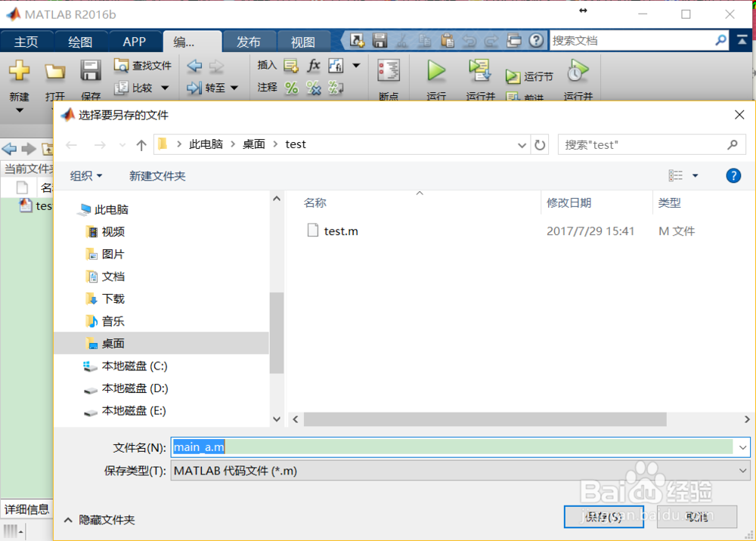Switch to the 发布 ribbon tab
The width and height of the screenshot is (756, 541).
click(x=249, y=42)
